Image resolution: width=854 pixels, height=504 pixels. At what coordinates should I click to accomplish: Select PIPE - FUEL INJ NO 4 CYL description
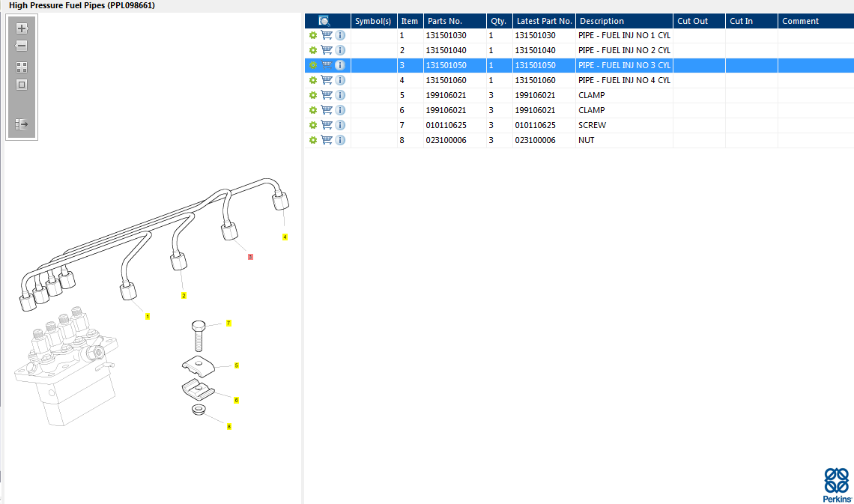624,80
